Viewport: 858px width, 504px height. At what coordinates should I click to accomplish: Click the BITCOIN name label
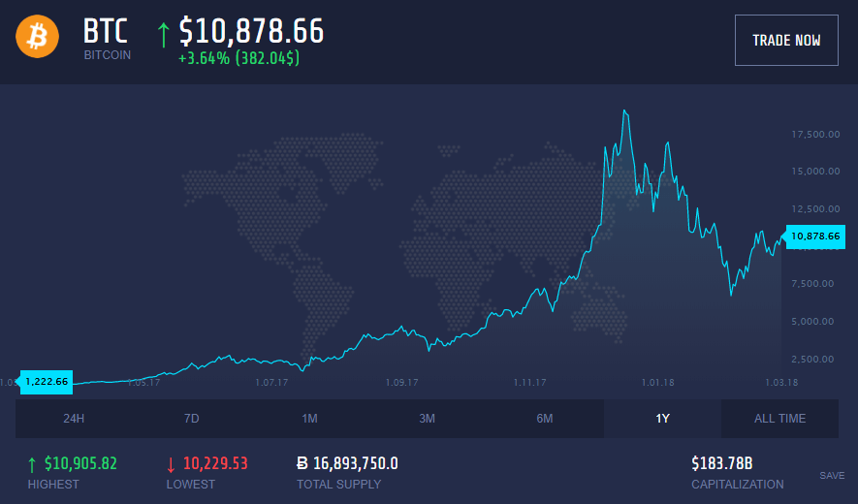click(x=108, y=55)
